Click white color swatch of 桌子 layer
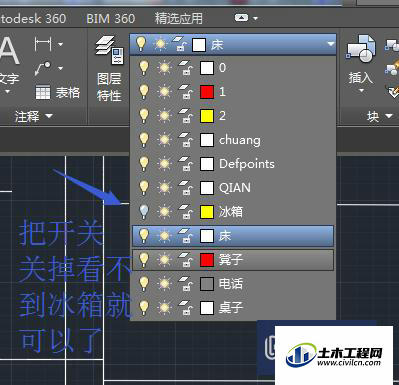Screen dimensions: 399x385 tap(207, 308)
